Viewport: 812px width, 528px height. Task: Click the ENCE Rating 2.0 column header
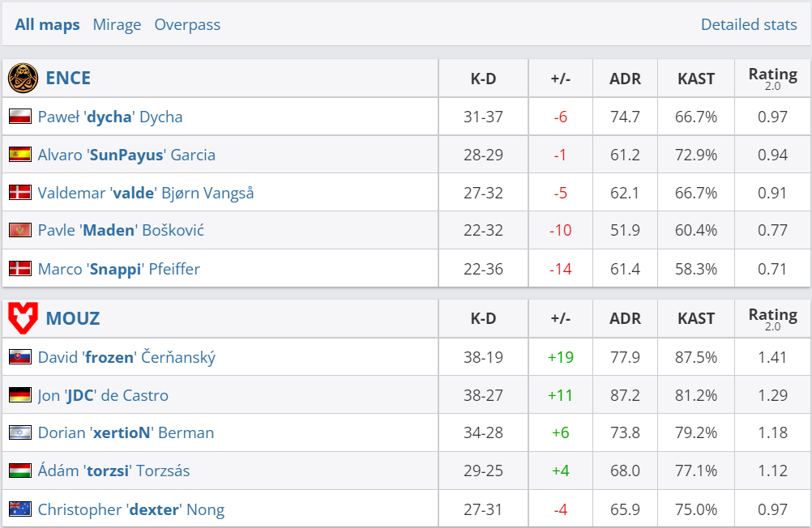772,79
